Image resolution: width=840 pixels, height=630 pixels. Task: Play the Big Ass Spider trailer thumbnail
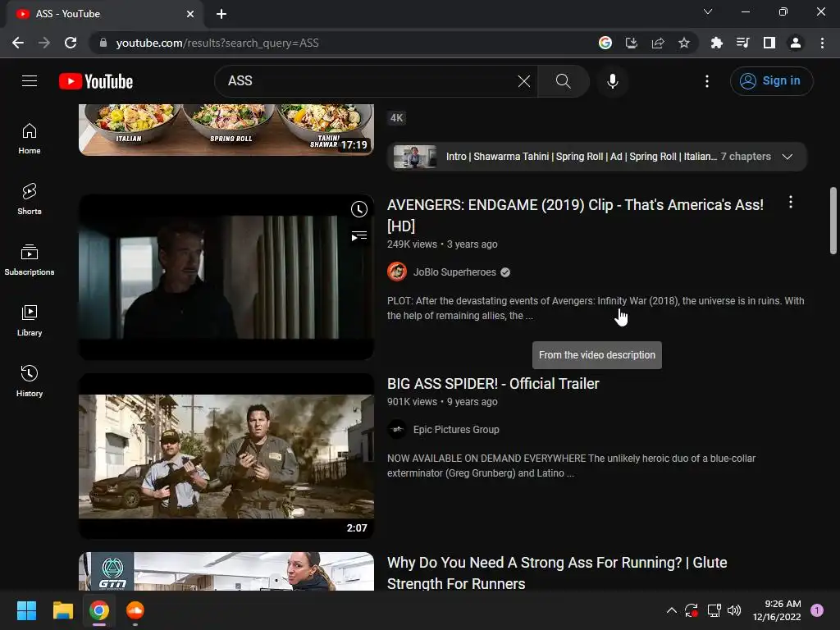[x=226, y=456]
